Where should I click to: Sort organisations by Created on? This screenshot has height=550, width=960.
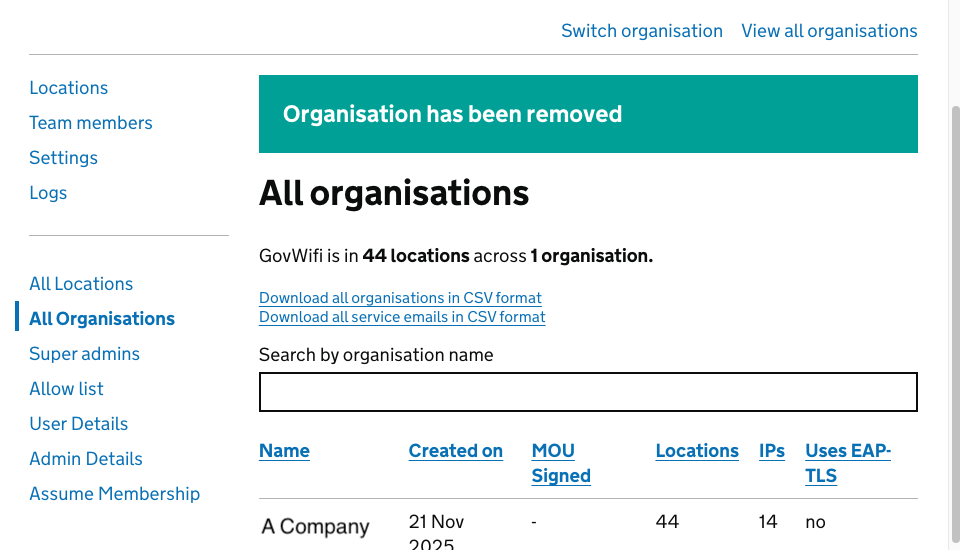click(x=455, y=451)
